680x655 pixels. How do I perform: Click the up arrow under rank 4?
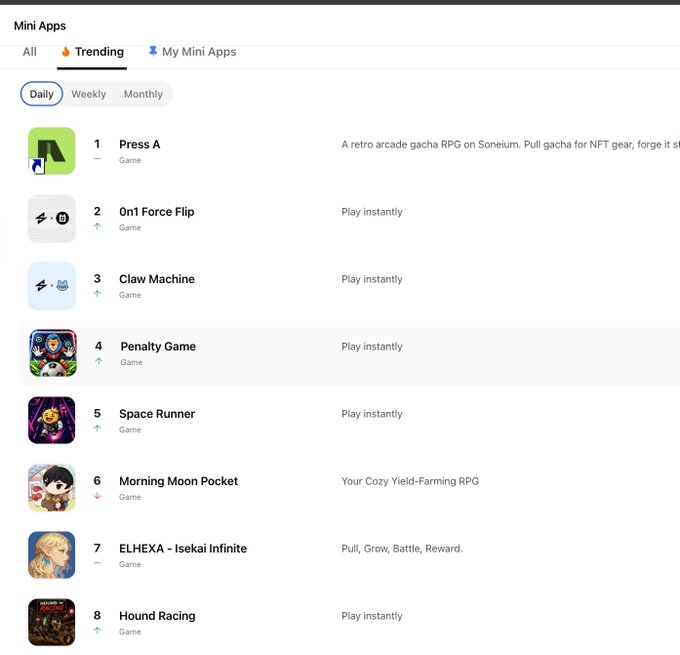(x=99, y=361)
